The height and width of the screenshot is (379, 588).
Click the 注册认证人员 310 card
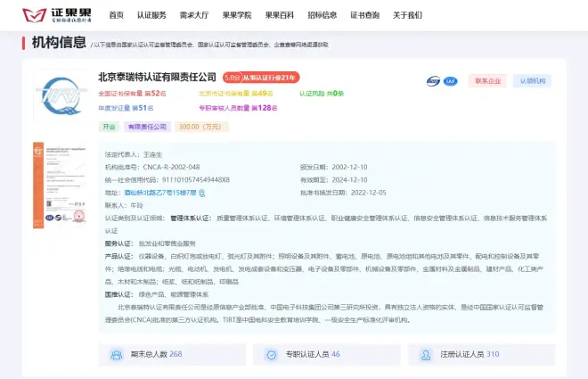pos(482,354)
